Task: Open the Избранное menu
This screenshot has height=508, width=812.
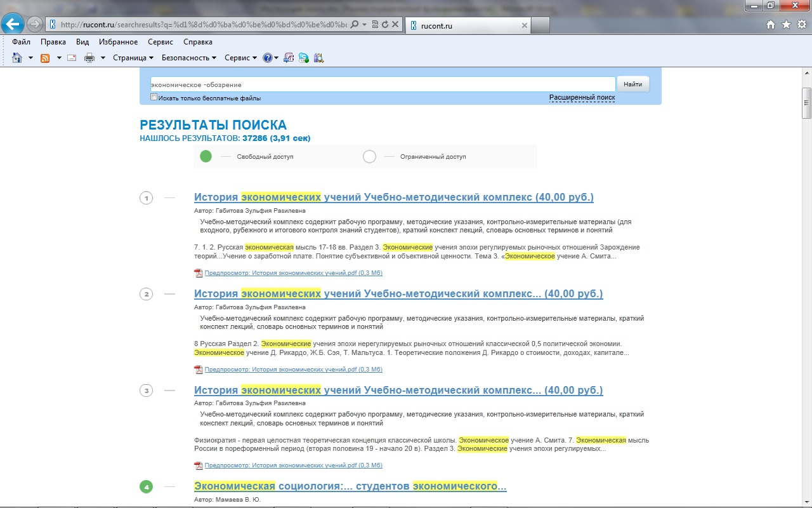Action: tap(118, 42)
